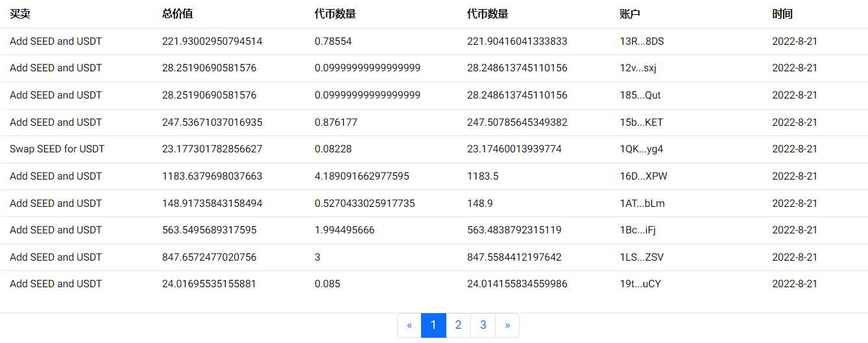The height and width of the screenshot is (343, 868).
Task: Click the 总价值 column header
Action: tap(178, 14)
